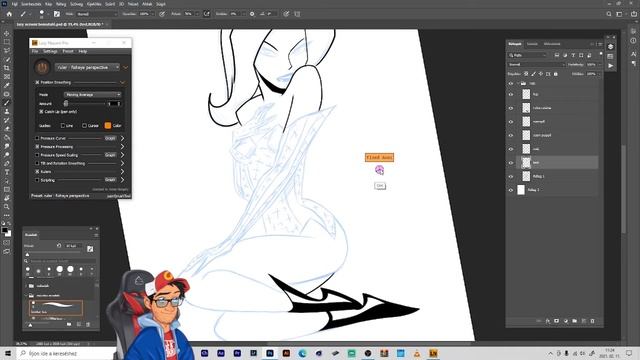Enable airbrush build-up icon
The height and width of the screenshot is (360, 640).
tap(207, 14)
